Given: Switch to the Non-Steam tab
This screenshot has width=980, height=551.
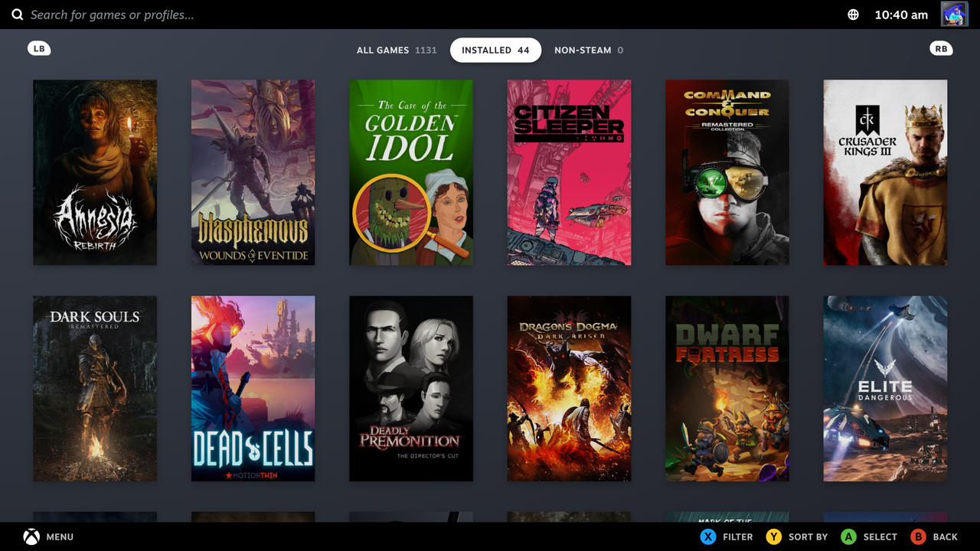Looking at the screenshot, I should (589, 50).
